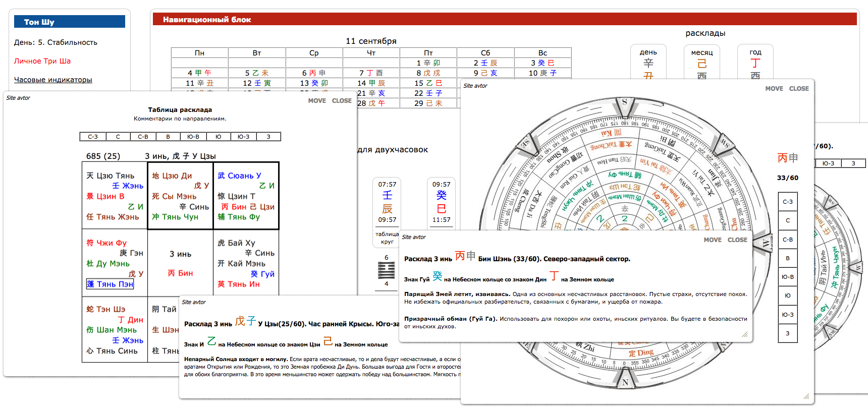Screen dimensions: 868x410
Task: Click the Навигационный блок header bar
Action: pos(505,19)
